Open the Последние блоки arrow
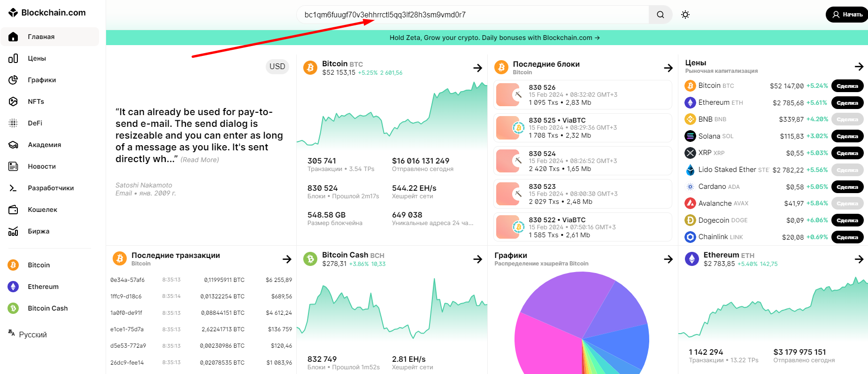The height and width of the screenshot is (374, 868). tap(668, 68)
